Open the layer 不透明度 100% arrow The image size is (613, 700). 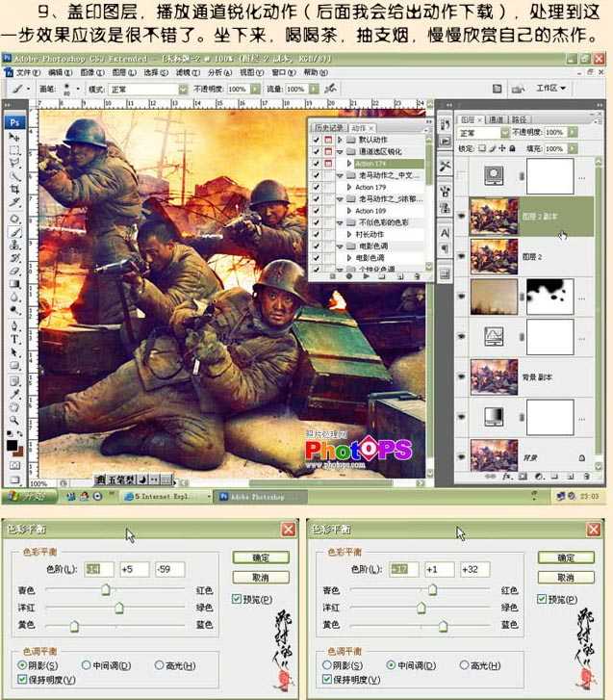[x=573, y=132]
